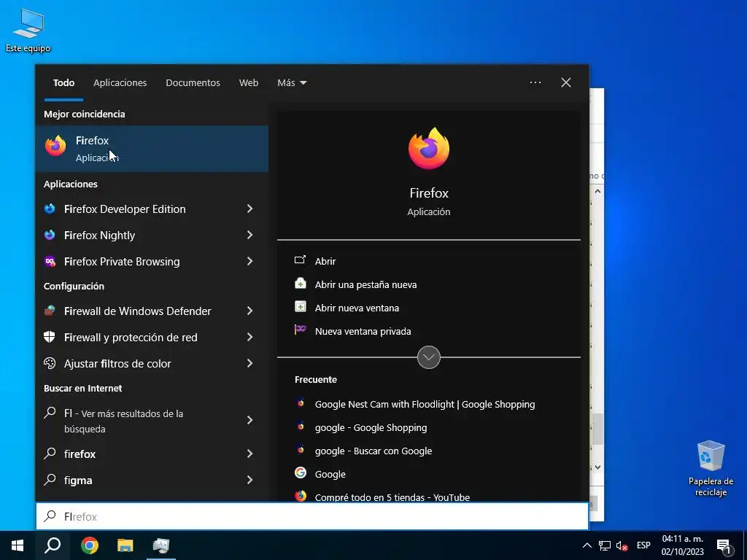This screenshot has width=747, height=560.
Task: Click the Firefox Developer Edition icon
Action: (50, 209)
